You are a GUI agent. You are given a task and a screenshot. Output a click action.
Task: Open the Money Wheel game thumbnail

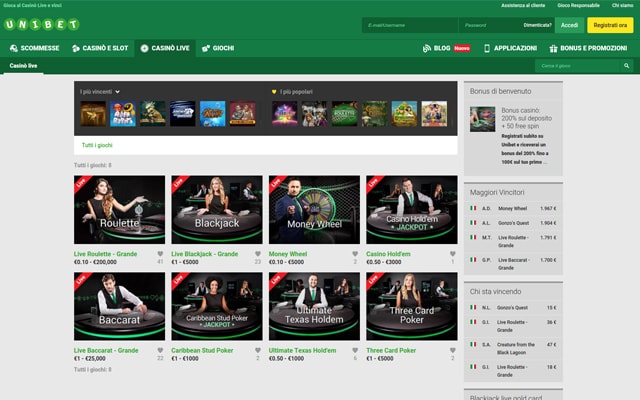314,210
